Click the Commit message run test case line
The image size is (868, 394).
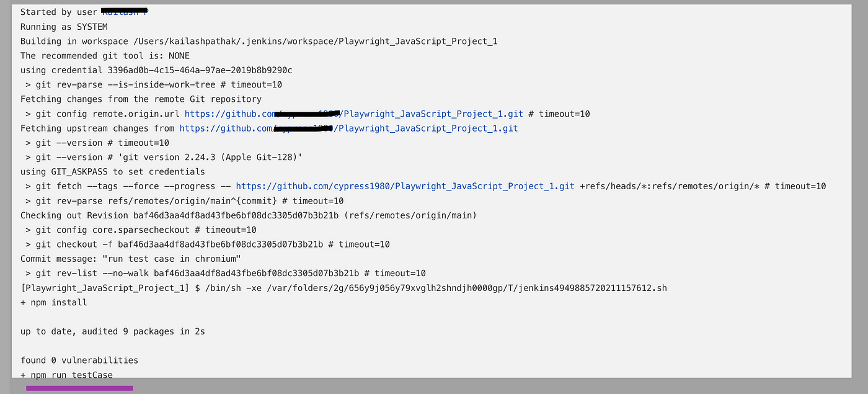130,259
